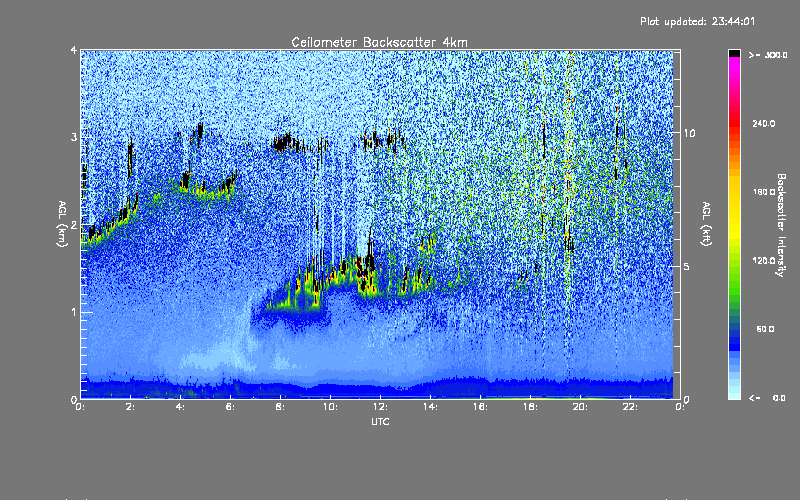Screen dimensions: 800x500
Task: Click the '<= 0.0' colorbar minimum label
Action: point(768,398)
